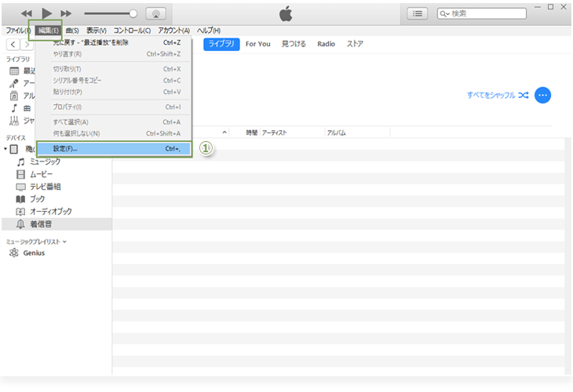Switch to the For You tab

pyautogui.click(x=258, y=44)
